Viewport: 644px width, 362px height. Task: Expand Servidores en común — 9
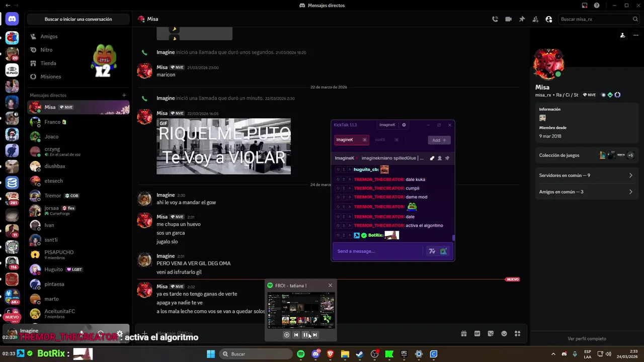586,175
